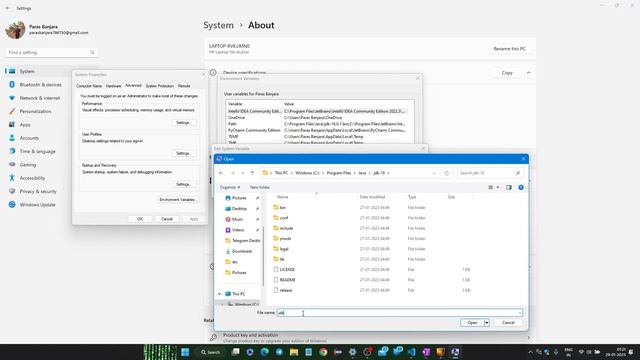Screen dimensions: 640x360
Task: Change the view layout icon in Open dialog
Action: click(x=491, y=187)
